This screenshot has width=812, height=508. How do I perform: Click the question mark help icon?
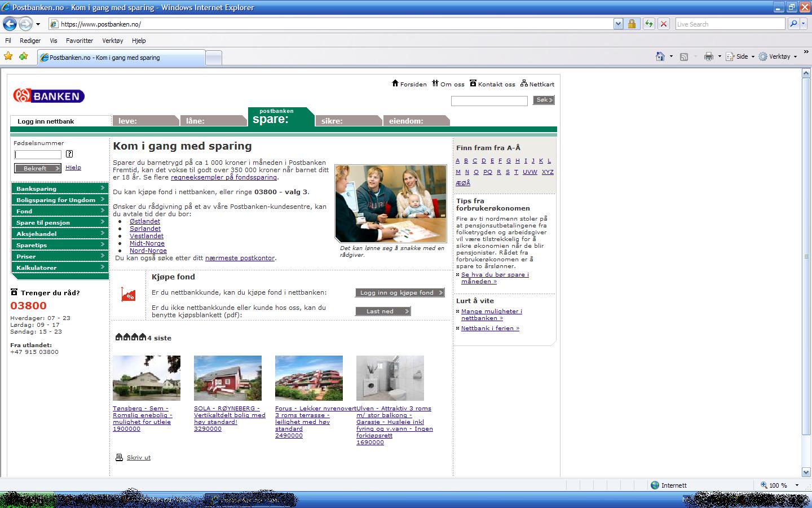pos(69,154)
